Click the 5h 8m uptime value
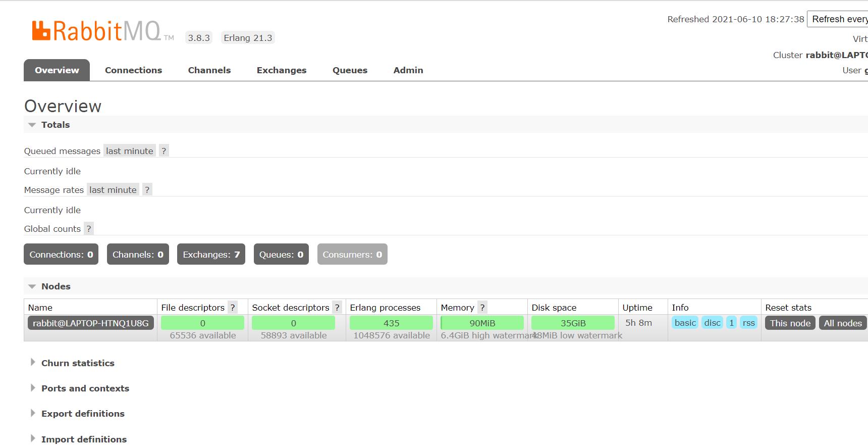The image size is (868, 448). pyautogui.click(x=638, y=322)
